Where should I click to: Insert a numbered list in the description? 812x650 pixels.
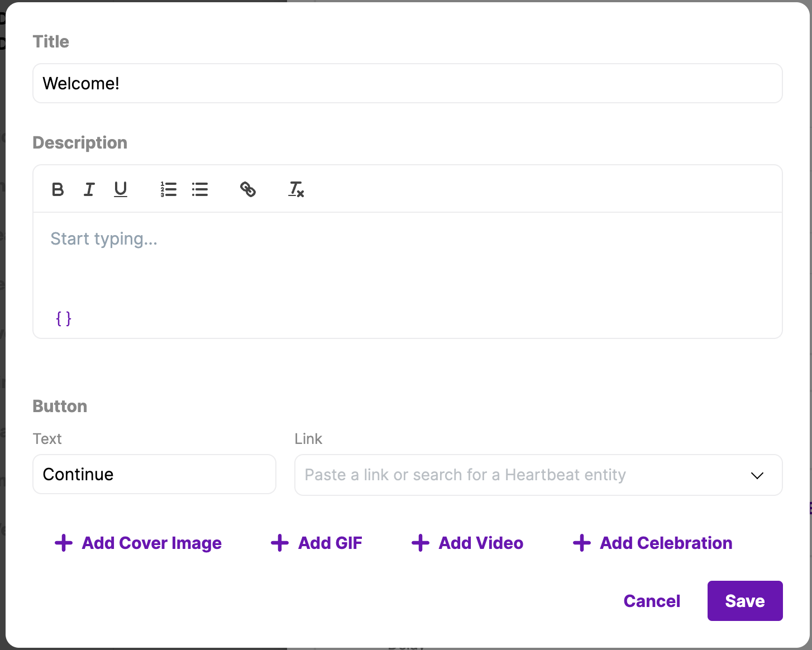point(168,190)
